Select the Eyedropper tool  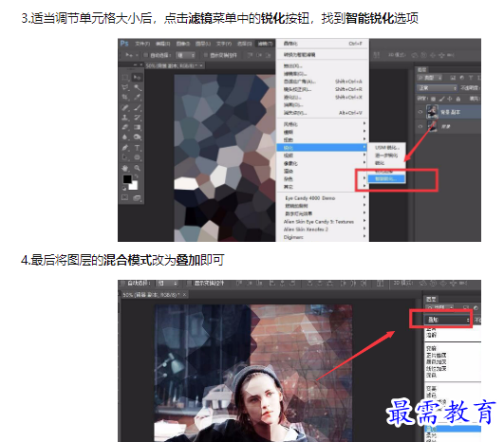pyautogui.click(x=138, y=98)
